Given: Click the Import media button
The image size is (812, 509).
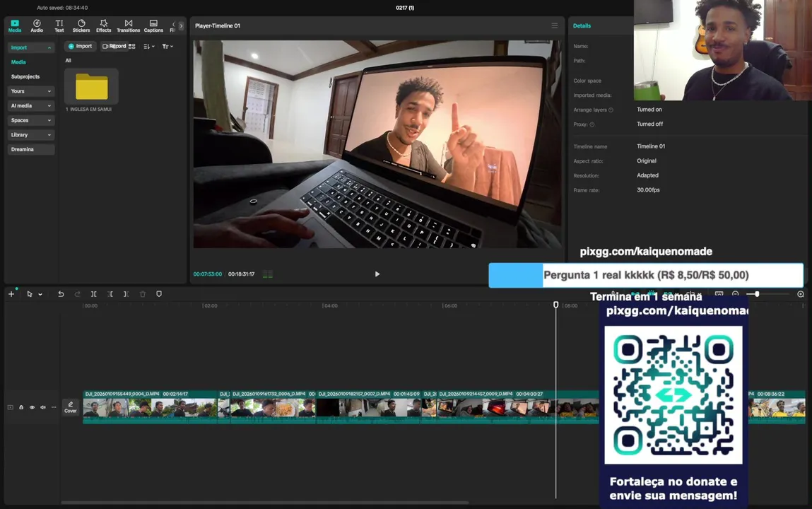Looking at the screenshot, I should [80, 46].
